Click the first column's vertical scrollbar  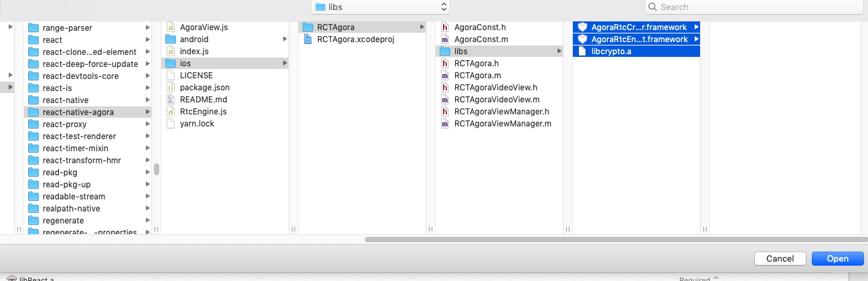click(x=157, y=169)
